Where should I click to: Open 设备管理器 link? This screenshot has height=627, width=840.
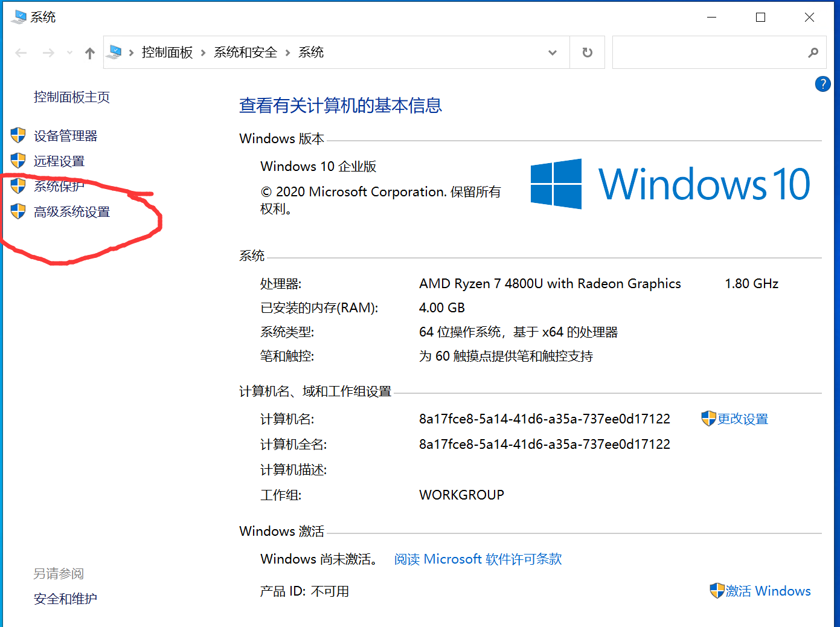point(66,136)
